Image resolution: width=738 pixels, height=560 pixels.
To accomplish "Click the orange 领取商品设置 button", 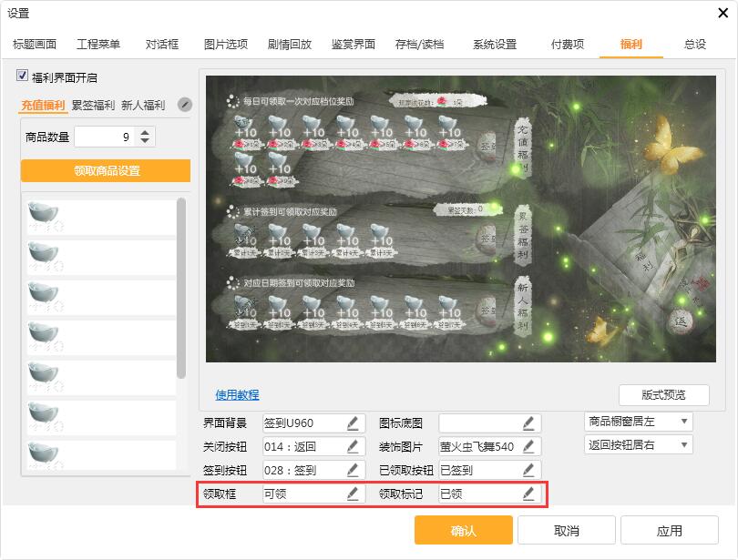I will pos(106,171).
